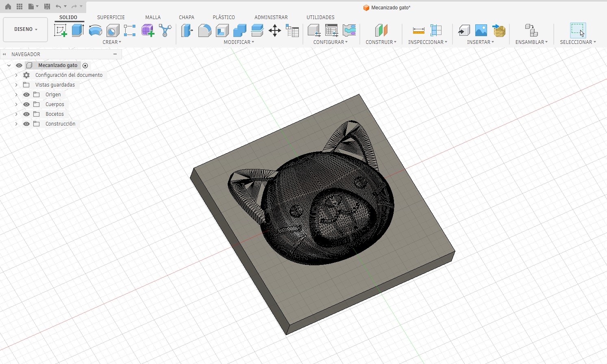The image size is (607, 364).
Task: Open the MODIFICAR dropdown menu
Action: 239,42
